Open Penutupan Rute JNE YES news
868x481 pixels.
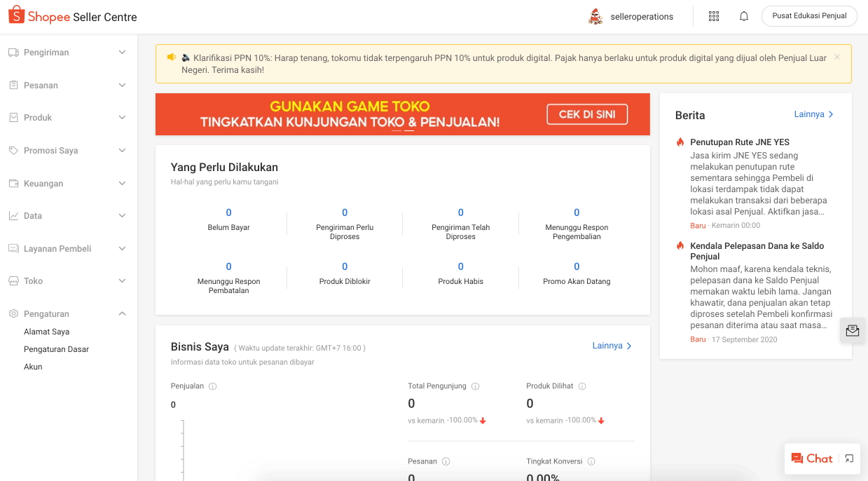(x=740, y=142)
